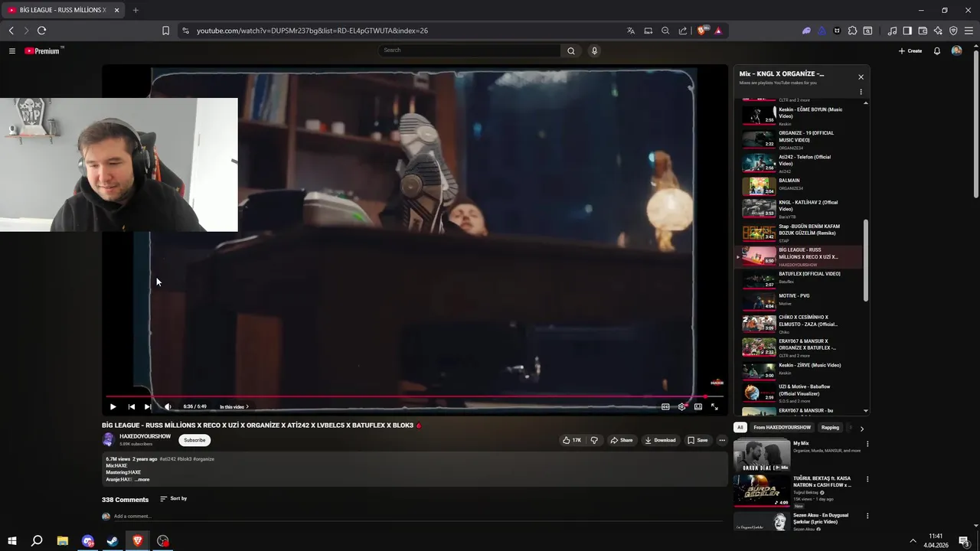Bookmark this page icon in address bar

(x=165, y=31)
